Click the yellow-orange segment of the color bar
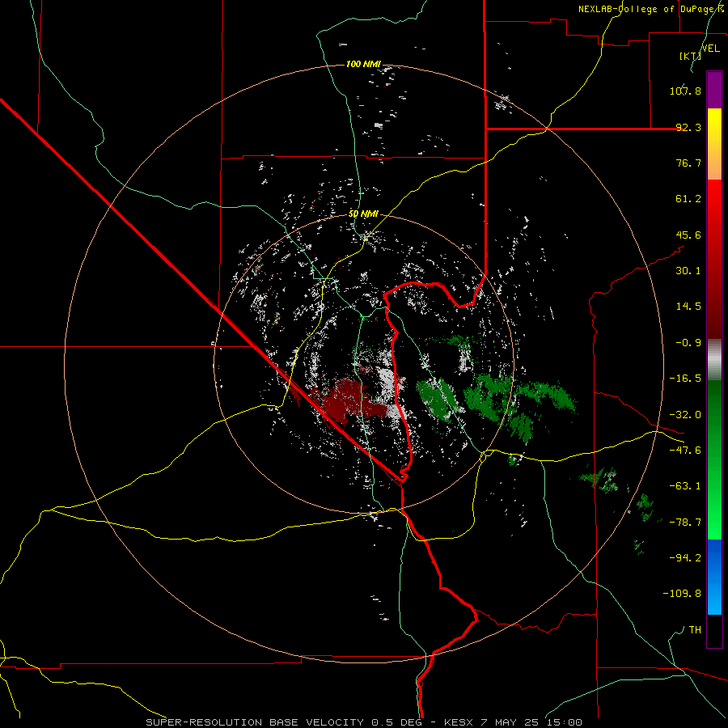This screenshot has height=728, width=728. click(x=714, y=144)
